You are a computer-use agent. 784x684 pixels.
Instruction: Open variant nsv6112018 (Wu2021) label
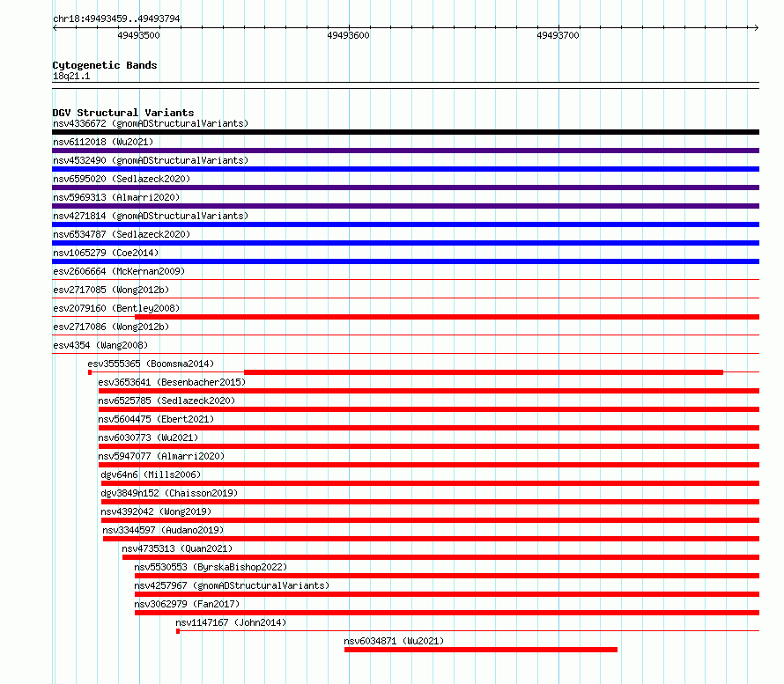click(x=103, y=142)
